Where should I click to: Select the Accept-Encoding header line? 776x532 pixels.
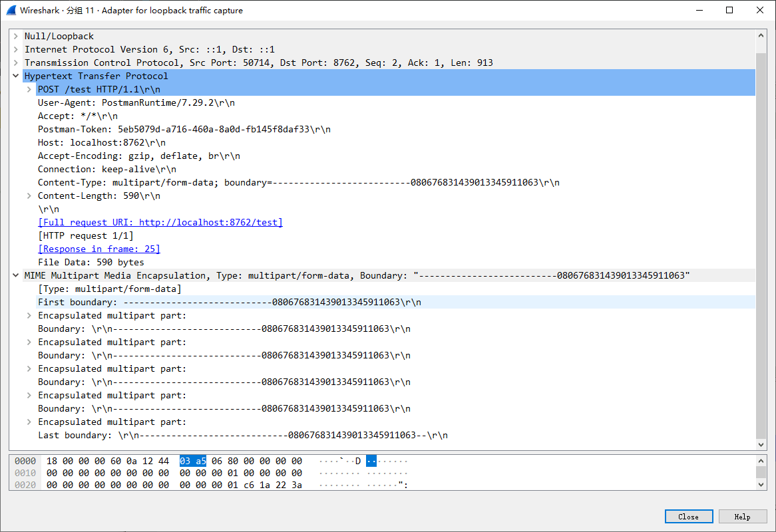click(139, 156)
